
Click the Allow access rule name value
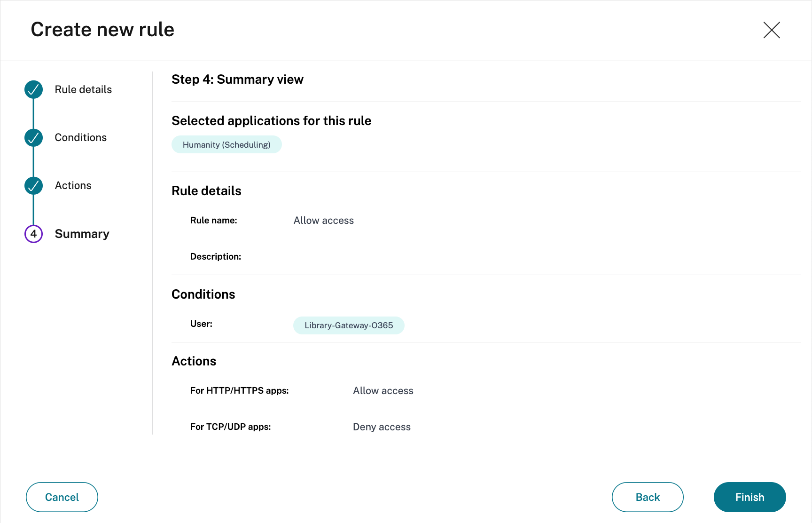(x=323, y=221)
